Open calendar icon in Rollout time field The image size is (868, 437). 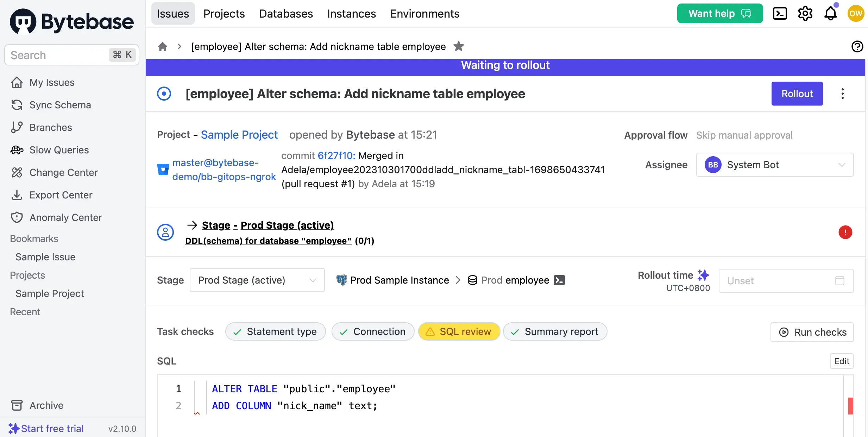pos(839,280)
